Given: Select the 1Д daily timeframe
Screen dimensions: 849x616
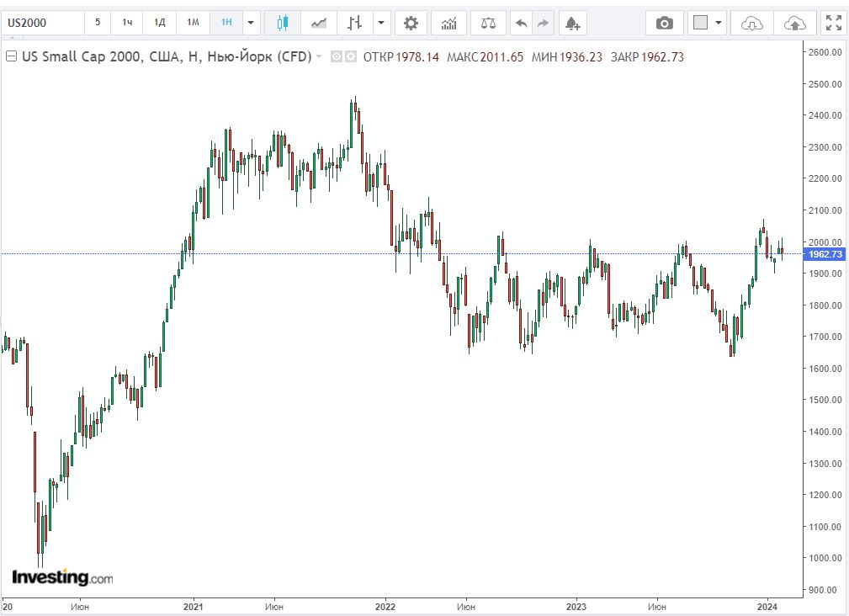Looking at the screenshot, I should click(159, 23).
